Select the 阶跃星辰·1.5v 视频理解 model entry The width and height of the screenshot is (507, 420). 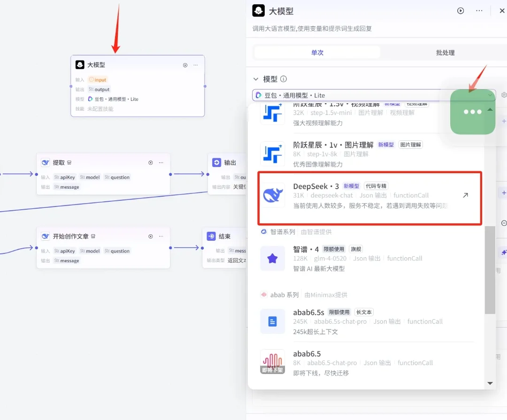point(367,114)
